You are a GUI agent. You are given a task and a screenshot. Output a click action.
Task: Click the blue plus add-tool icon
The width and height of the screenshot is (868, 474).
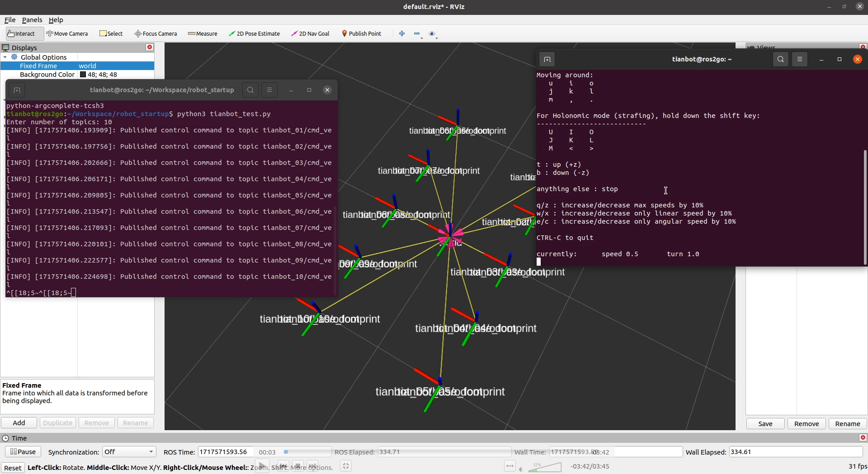[x=402, y=33]
